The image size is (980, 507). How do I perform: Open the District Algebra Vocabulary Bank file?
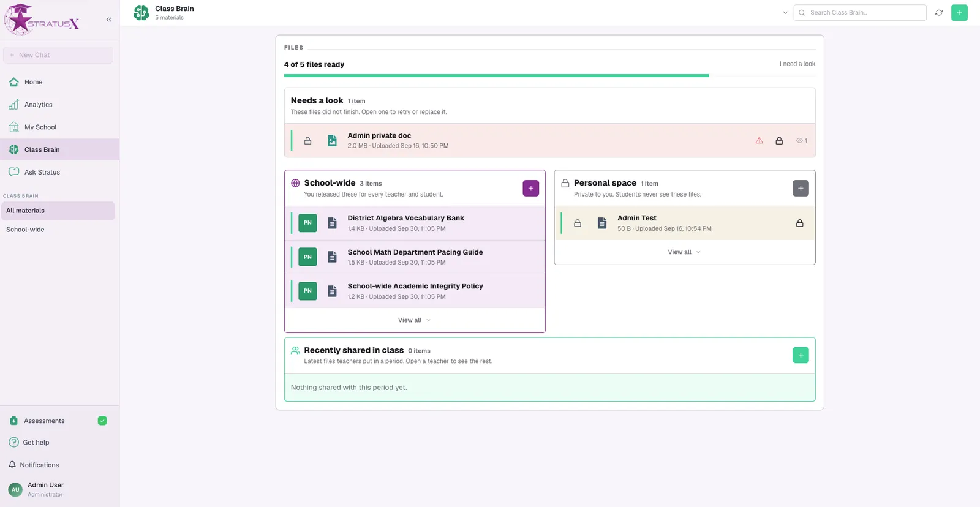(x=415, y=223)
